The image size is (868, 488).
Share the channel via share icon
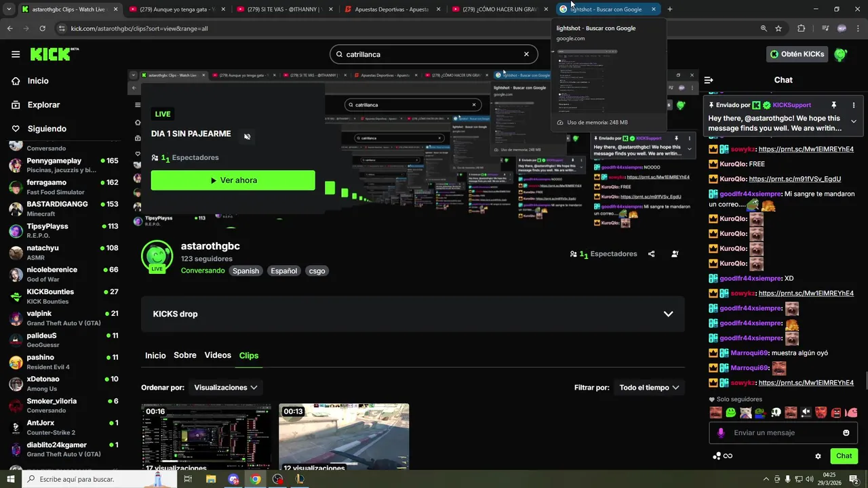point(652,254)
